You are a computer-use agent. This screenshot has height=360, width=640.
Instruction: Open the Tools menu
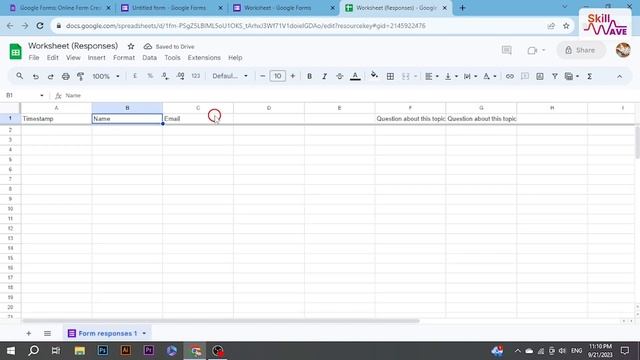(172, 58)
